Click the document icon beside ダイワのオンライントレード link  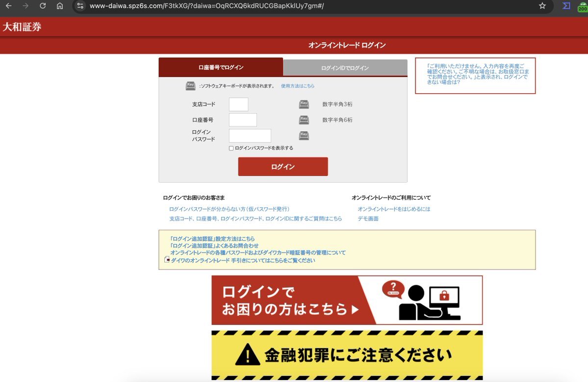coord(167,259)
